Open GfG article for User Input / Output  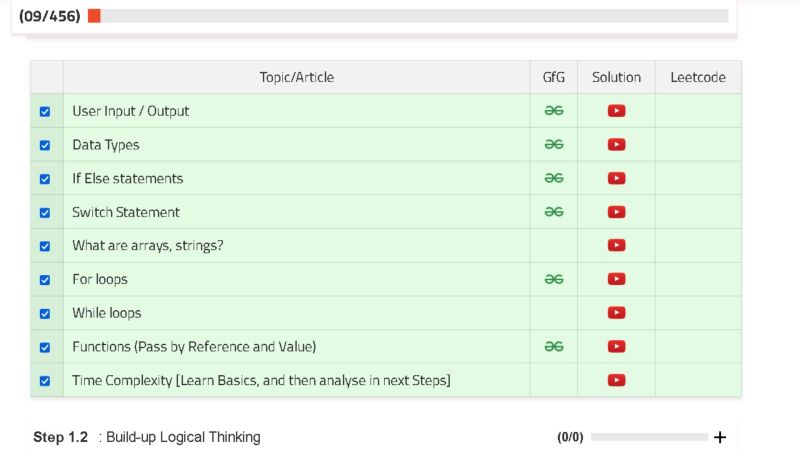pos(554,111)
